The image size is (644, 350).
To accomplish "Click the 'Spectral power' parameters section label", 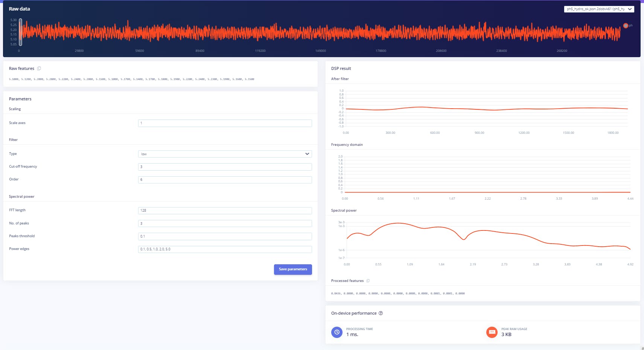I will click(22, 197).
